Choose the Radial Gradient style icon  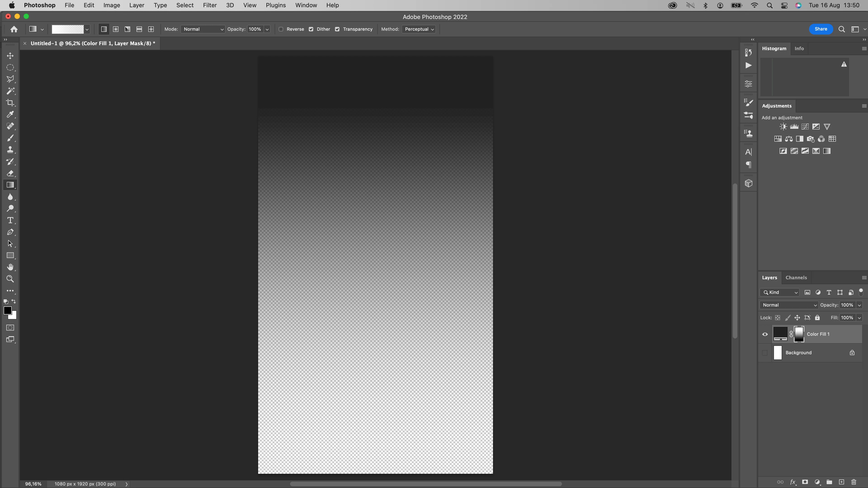pyautogui.click(x=116, y=29)
